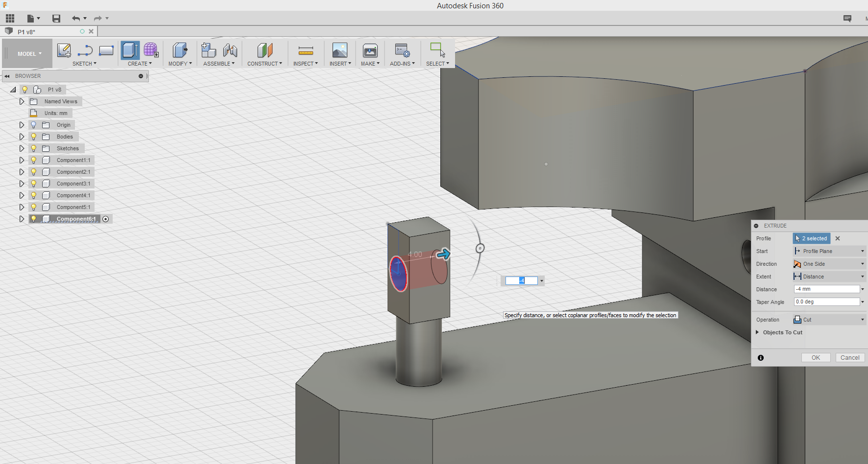Open the data panel grid icon
868x464 pixels.
(10, 19)
